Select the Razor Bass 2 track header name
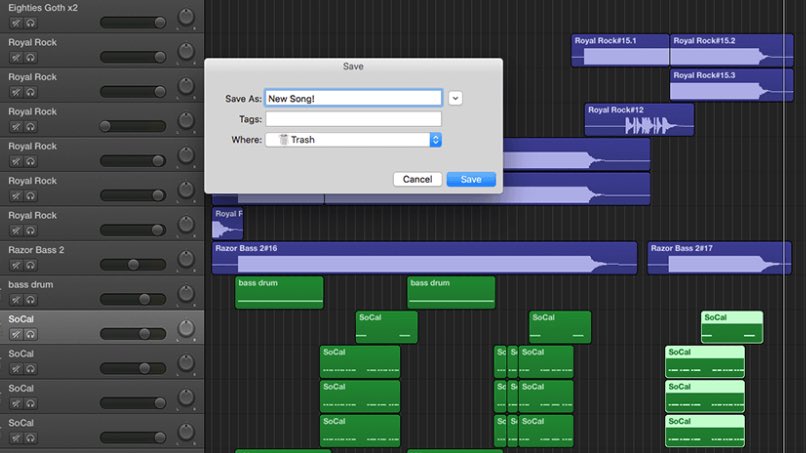The height and width of the screenshot is (453, 806). pyautogui.click(x=36, y=250)
